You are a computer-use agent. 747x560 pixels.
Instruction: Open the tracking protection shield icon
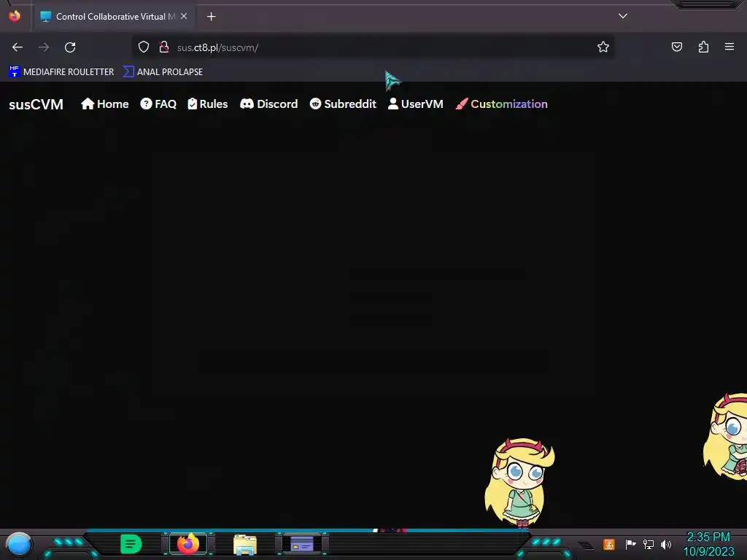(144, 47)
